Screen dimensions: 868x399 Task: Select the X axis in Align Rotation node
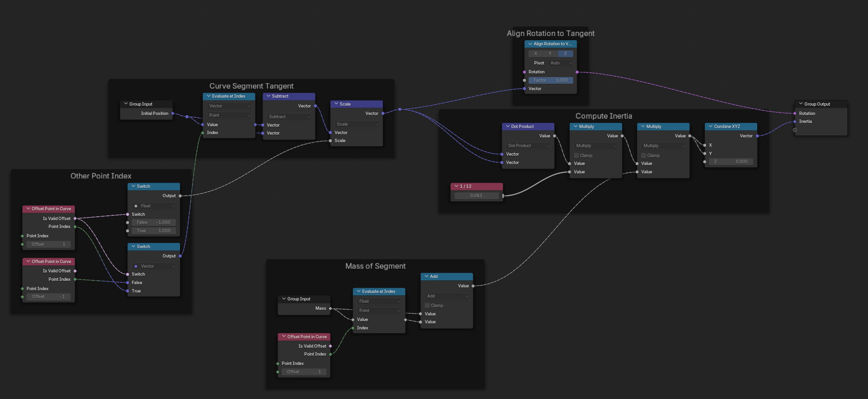536,54
